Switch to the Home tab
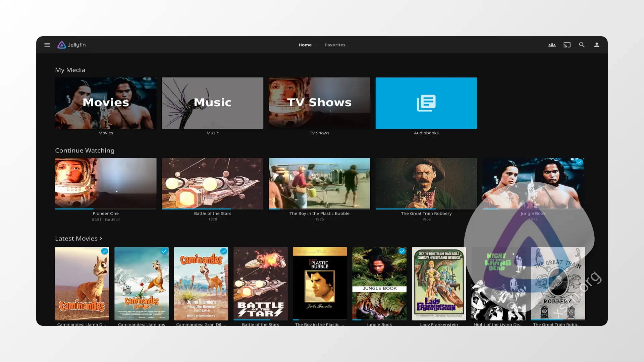Screen dimensions: 644x362 (305, 45)
